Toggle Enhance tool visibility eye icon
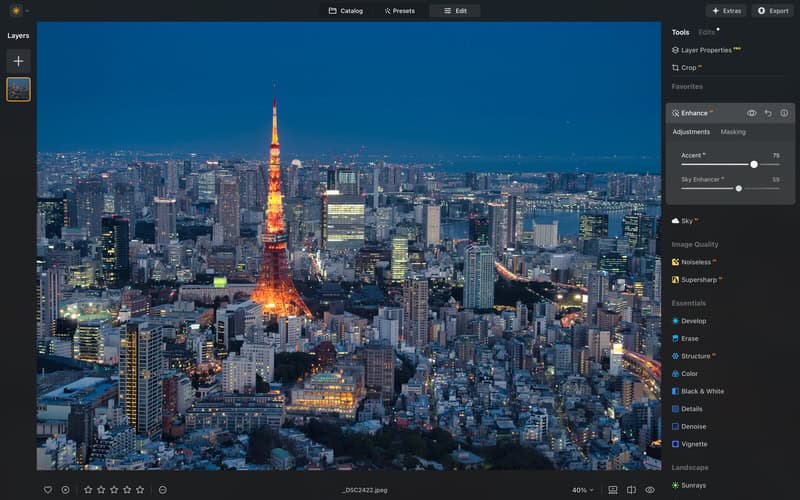The width and height of the screenshot is (800, 500). pos(752,113)
